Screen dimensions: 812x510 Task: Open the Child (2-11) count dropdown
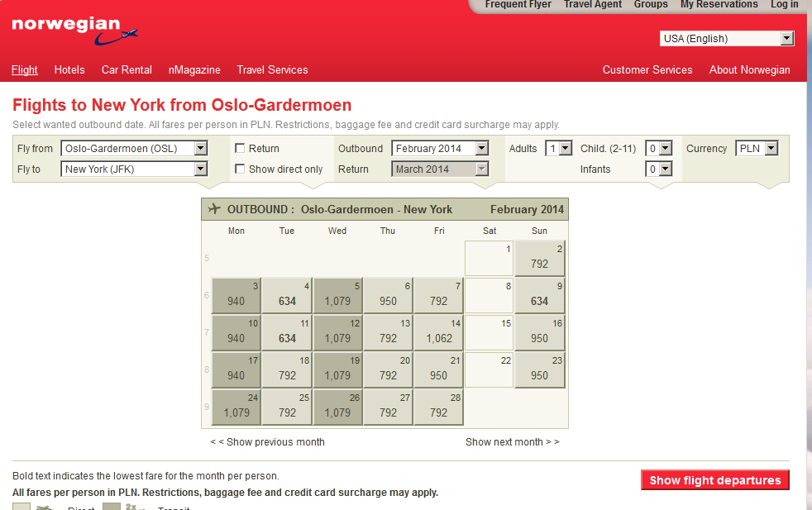coord(659,148)
